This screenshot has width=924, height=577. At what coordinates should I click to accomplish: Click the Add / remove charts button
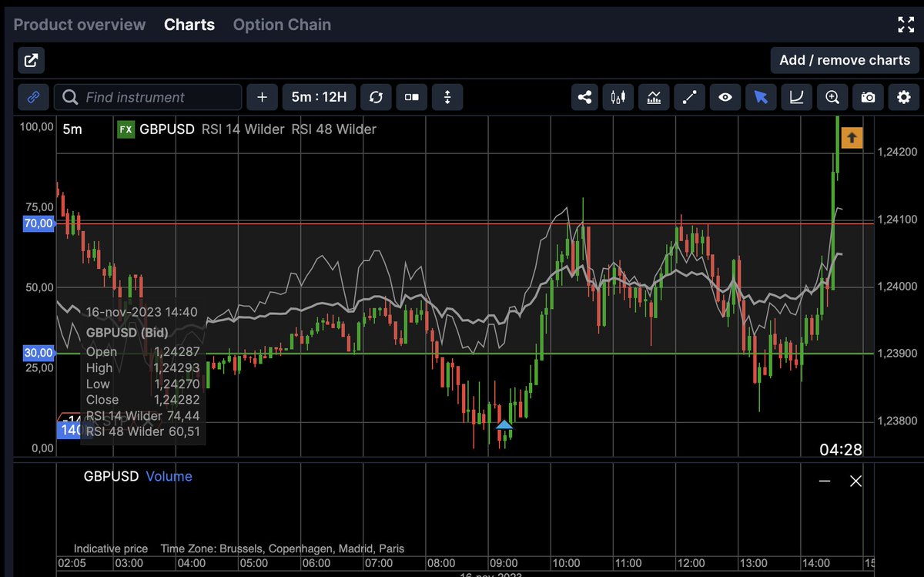click(x=845, y=60)
